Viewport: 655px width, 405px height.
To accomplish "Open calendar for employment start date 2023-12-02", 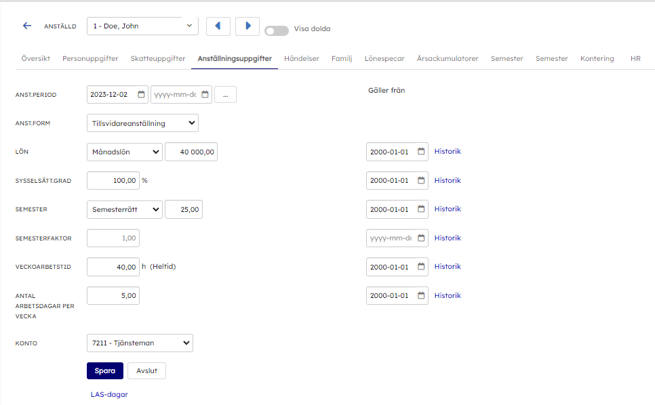I will pyautogui.click(x=141, y=95).
